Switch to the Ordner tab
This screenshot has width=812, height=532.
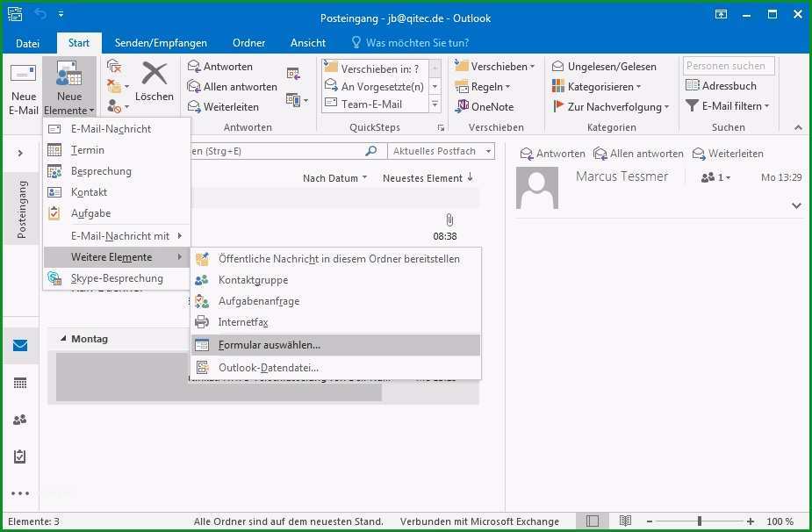click(248, 43)
